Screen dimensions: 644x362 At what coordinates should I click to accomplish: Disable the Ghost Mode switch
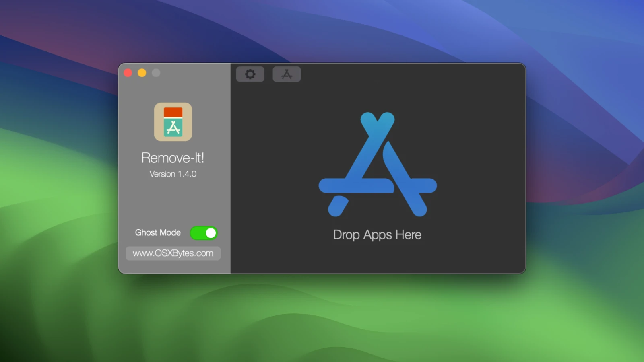click(x=204, y=233)
